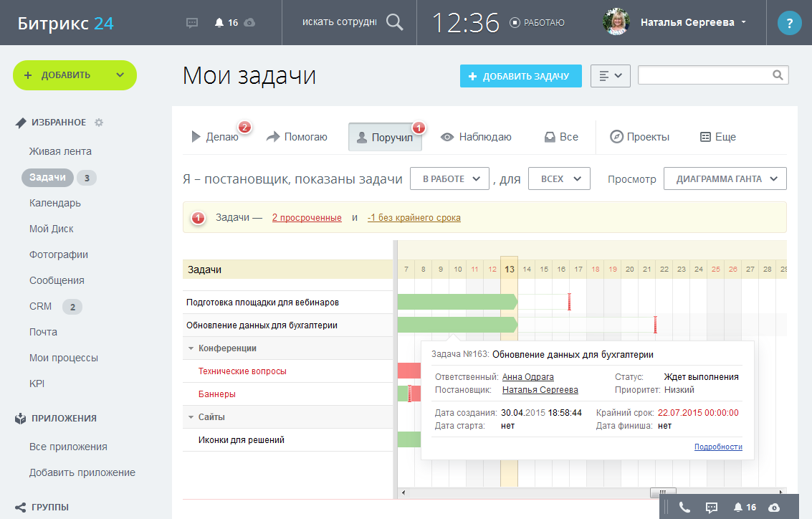Open the chat messages icon in header
The height and width of the screenshot is (519, 812).
pyautogui.click(x=191, y=22)
